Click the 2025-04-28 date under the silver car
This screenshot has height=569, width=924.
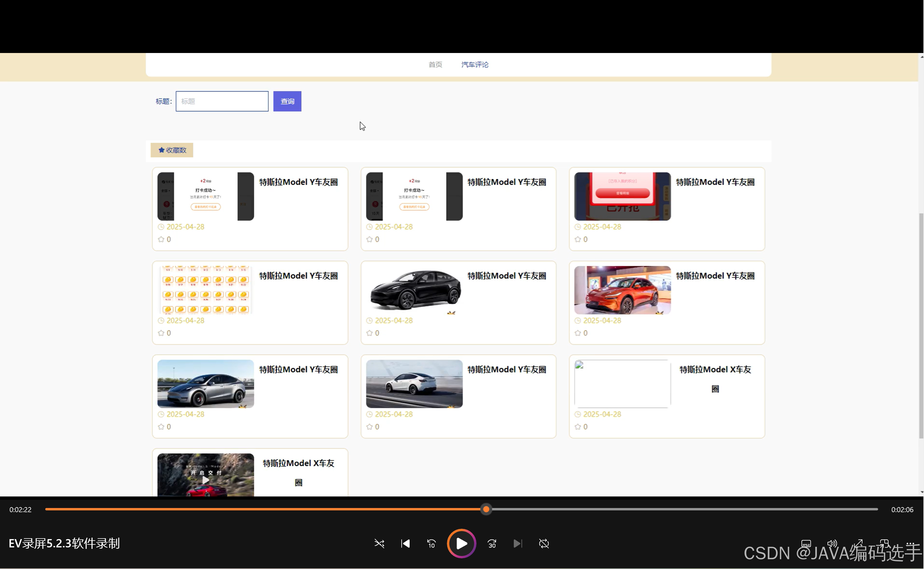(x=186, y=414)
